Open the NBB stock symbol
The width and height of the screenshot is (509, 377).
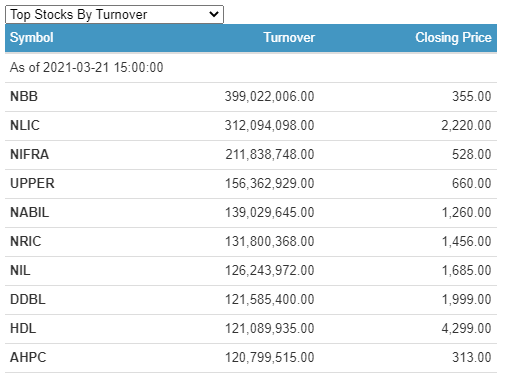tap(24, 97)
